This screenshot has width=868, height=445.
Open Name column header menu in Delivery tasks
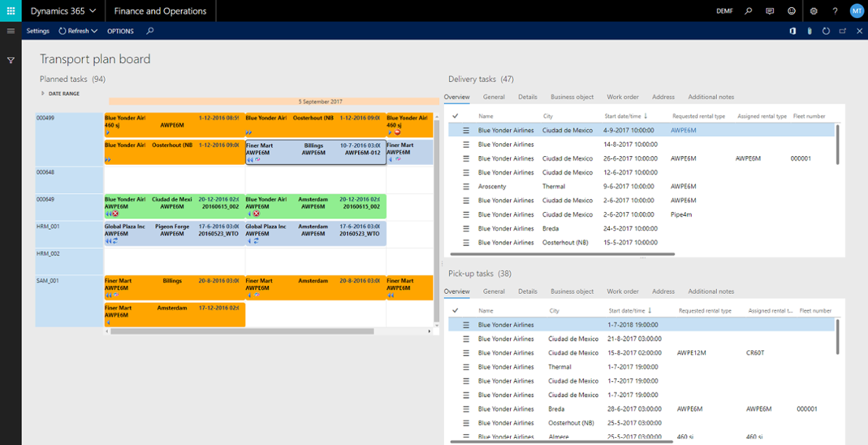pyautogui.click(x=485, y=116)
